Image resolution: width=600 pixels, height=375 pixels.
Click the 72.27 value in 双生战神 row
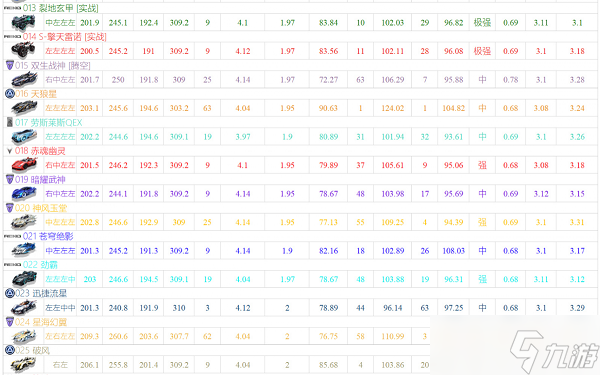pos(328,80)
